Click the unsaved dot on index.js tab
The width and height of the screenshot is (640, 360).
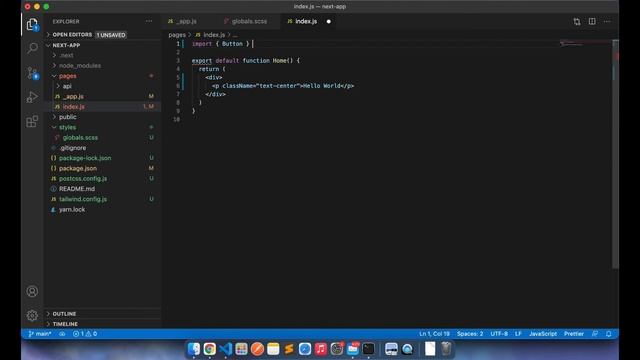(329, 21)
